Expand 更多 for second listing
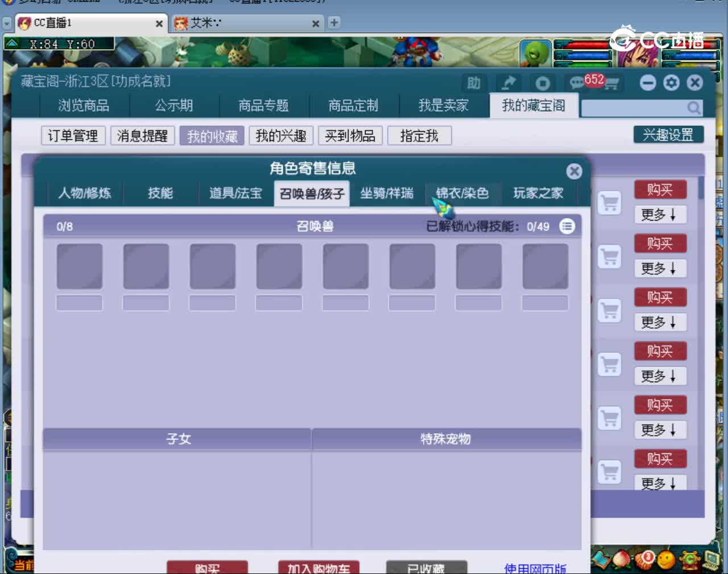Screen dimensions: 728x574 pyautogui.click(x=660, y=268)
